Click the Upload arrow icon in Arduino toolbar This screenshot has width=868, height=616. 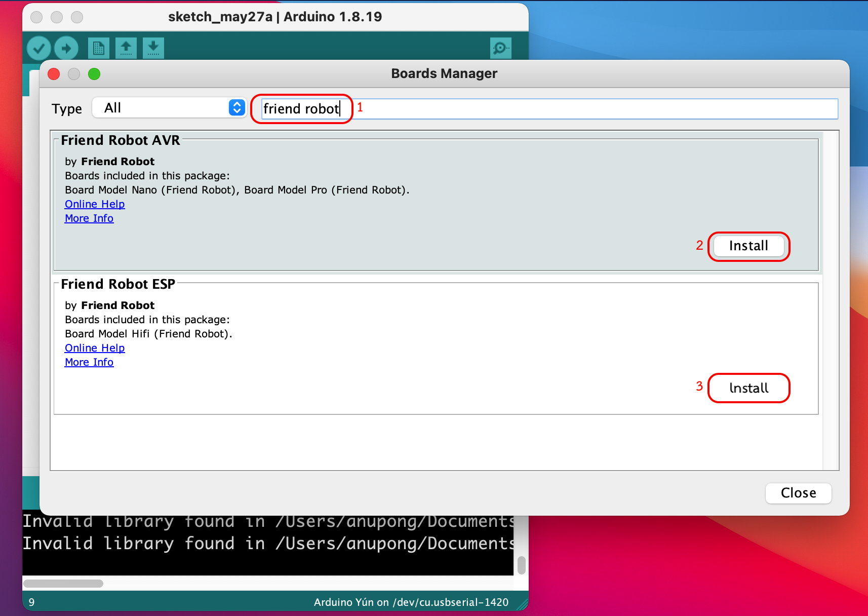(x=66, y=49)
